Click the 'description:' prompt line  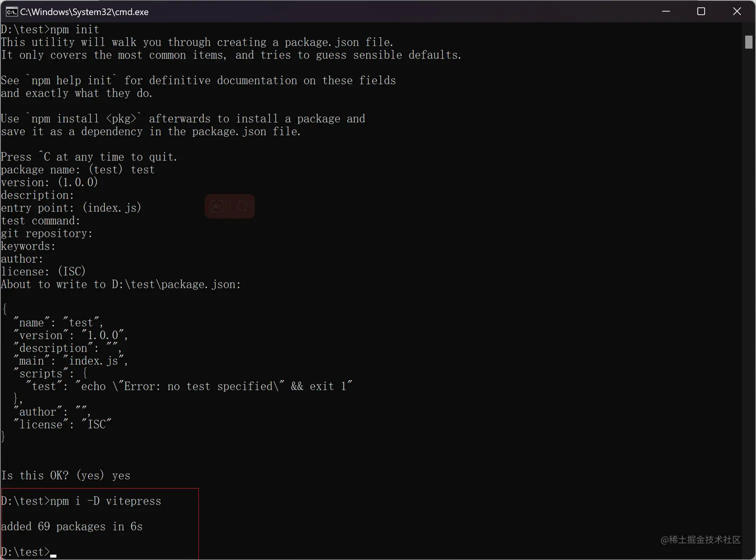pos(37,195)
